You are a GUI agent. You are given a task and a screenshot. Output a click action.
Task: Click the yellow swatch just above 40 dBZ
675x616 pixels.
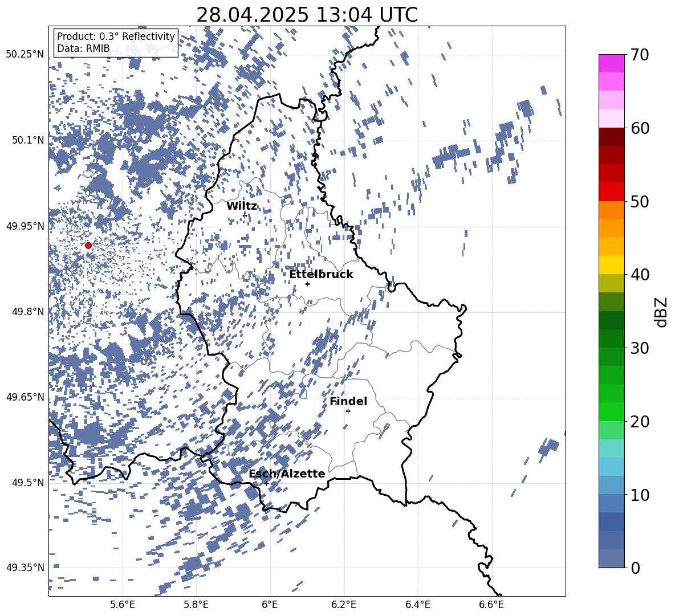tap(612, 265)
